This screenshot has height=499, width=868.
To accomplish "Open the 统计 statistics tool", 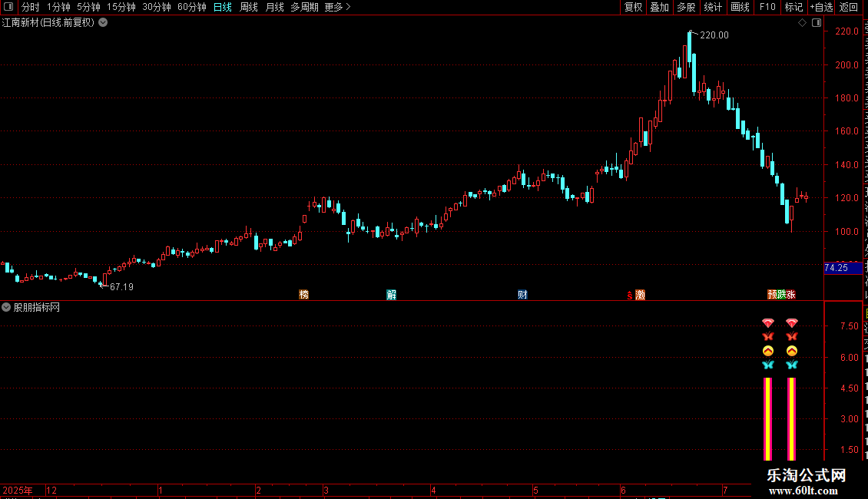I will pyautogui.click(x=712, y=7).
